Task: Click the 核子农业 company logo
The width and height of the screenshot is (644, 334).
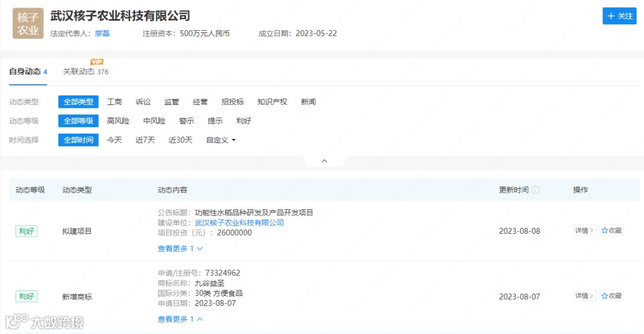Action: [28, 23]
